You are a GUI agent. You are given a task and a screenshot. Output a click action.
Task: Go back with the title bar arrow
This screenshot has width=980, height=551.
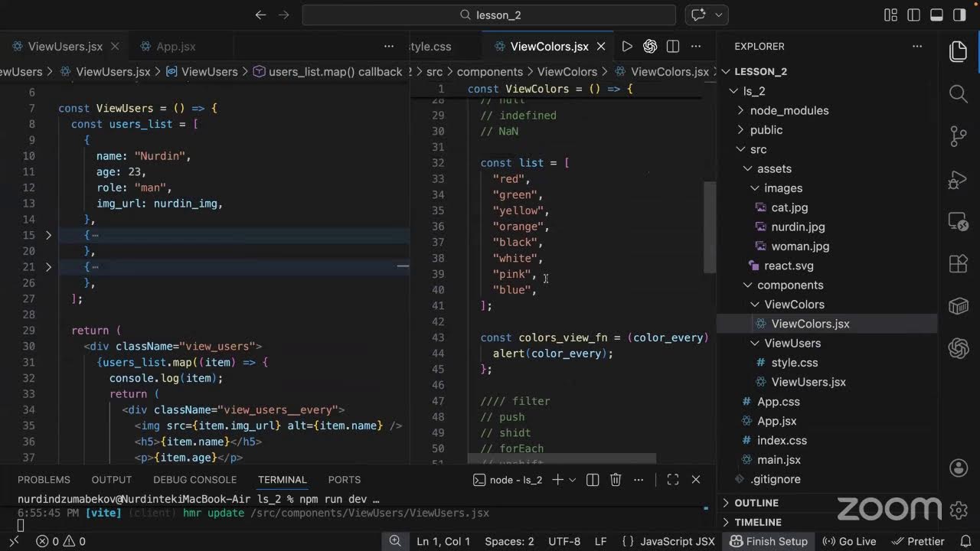click(260, 15)
